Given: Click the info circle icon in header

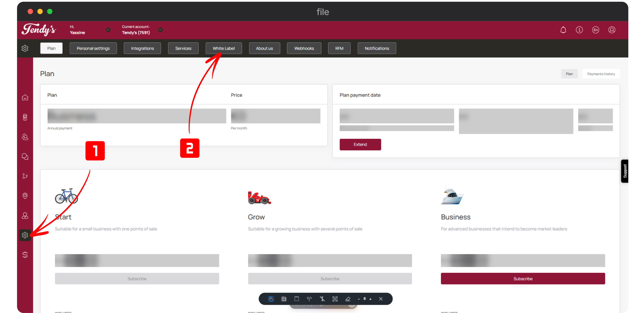Looking at the screenshot, I should click(579, 30).
